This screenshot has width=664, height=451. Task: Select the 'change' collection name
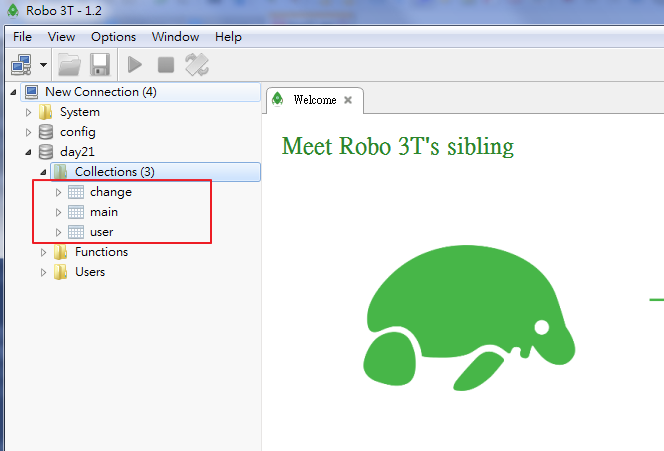click(x=111, y=192)
